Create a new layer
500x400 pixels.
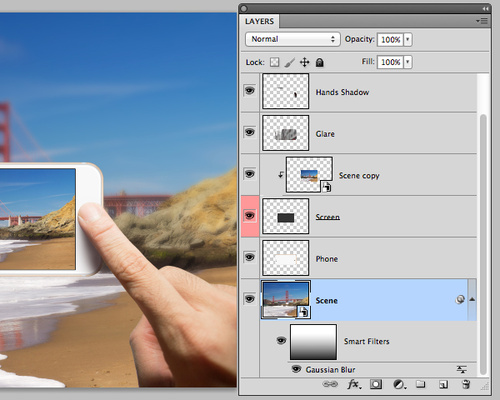[443, 385]
